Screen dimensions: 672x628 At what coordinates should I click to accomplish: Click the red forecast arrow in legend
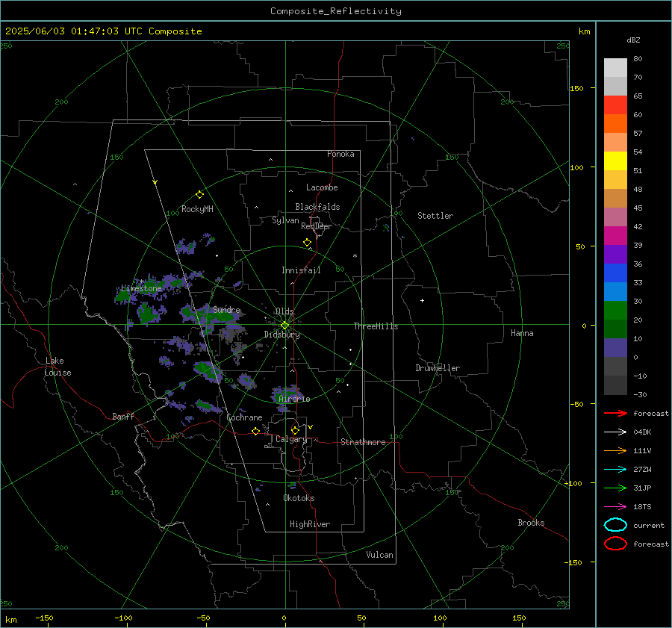[615, 413]
